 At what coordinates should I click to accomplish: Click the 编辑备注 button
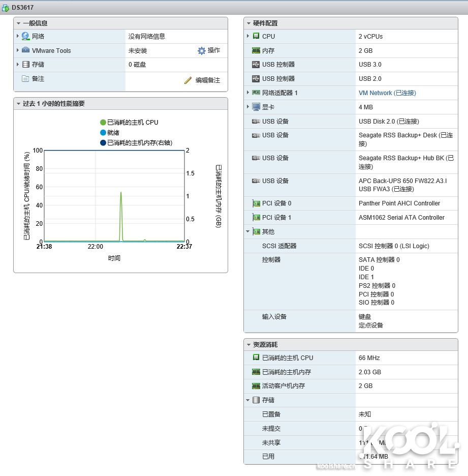pyautogui.click(x=207, y=80)
